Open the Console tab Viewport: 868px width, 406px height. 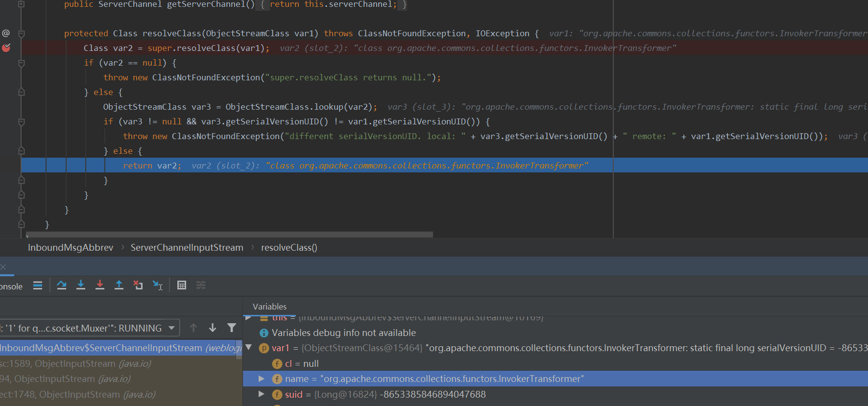(x=11, y=287)
